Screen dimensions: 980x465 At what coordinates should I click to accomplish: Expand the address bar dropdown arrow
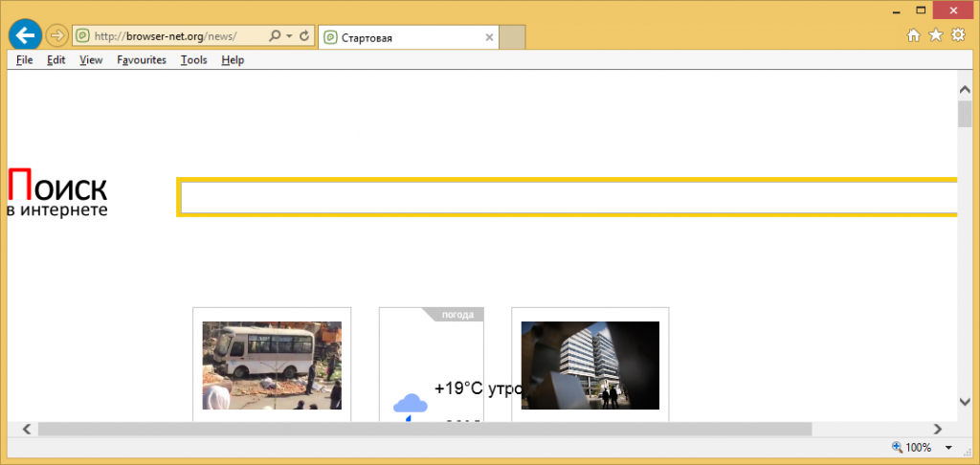[289, 36]
